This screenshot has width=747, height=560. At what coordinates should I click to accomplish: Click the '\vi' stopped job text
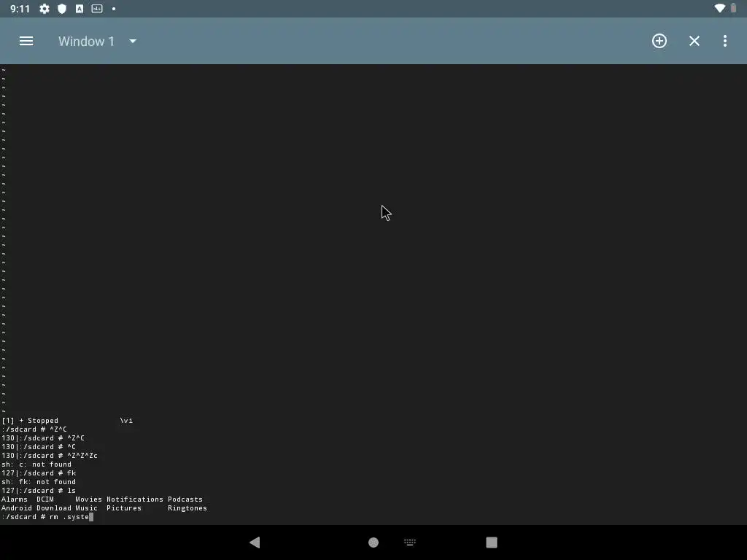126,421
